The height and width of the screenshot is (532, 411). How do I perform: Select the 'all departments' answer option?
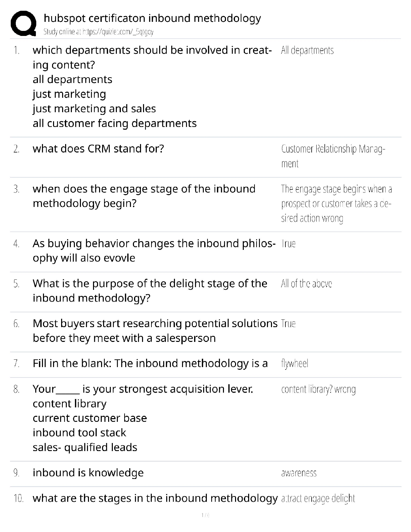(x=73, y=80)
